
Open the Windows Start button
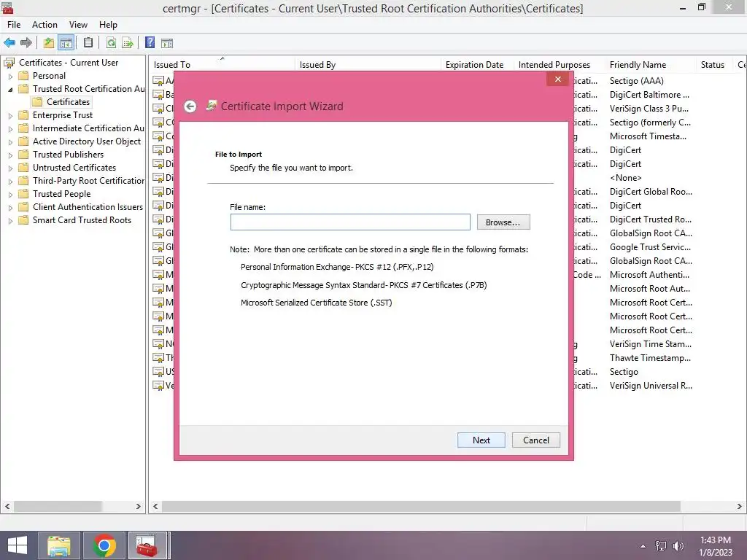tap(18, 545)
